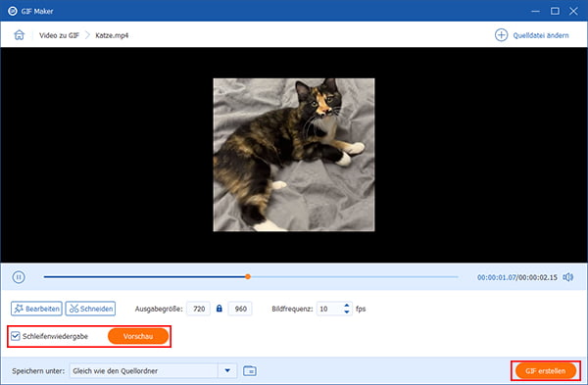Click the output height field 960
The image size is (588, 385).
point(240,309)
